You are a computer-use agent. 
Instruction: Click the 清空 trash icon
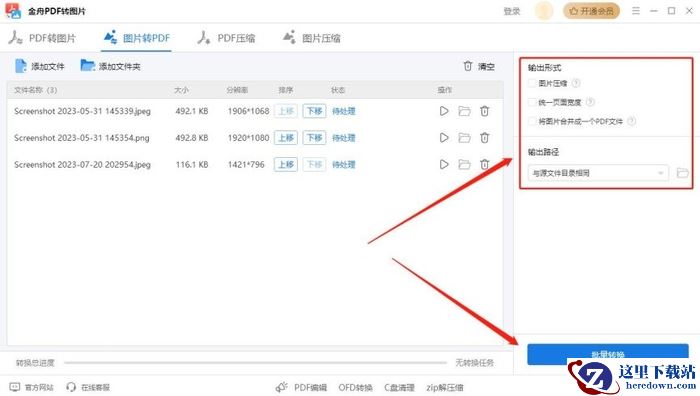[x=467, y=66]
